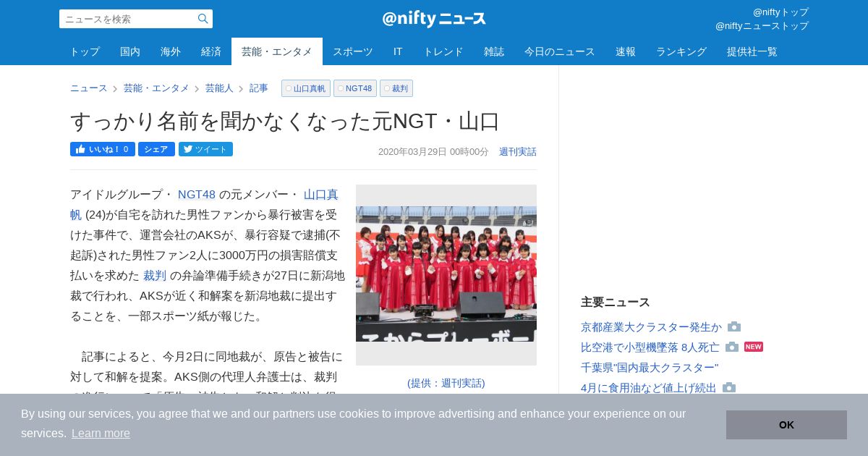The image size is (868, 456).
Task: Click the Facebook いいね! button
Action: (103, 149)
